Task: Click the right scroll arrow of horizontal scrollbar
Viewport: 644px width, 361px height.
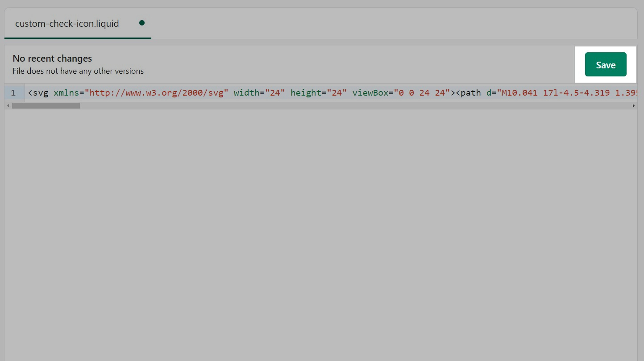Action: point(633,106)
